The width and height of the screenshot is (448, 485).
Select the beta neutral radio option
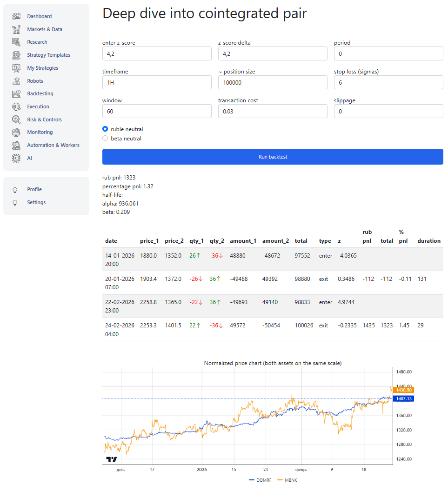(x=105, y=139)
